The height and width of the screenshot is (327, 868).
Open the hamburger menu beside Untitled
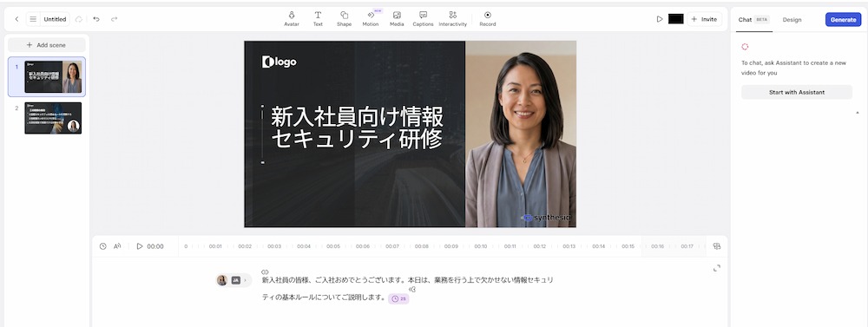(33, 19)
